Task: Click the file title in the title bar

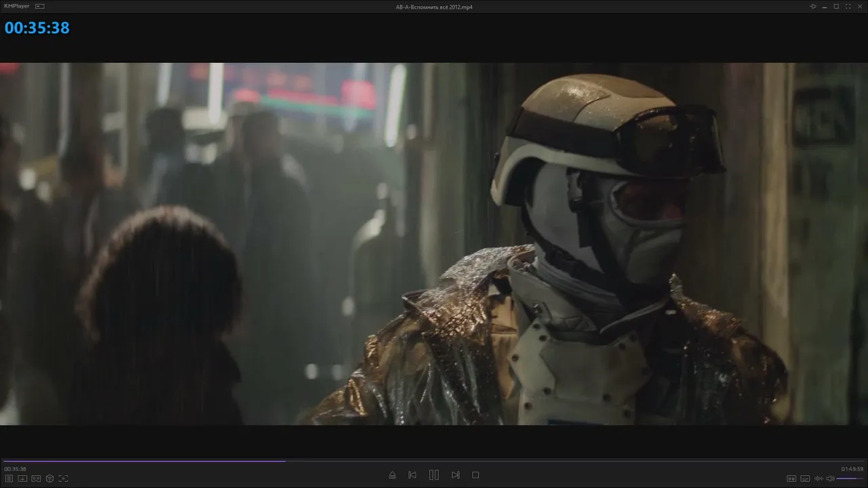Action: point(434,6)
